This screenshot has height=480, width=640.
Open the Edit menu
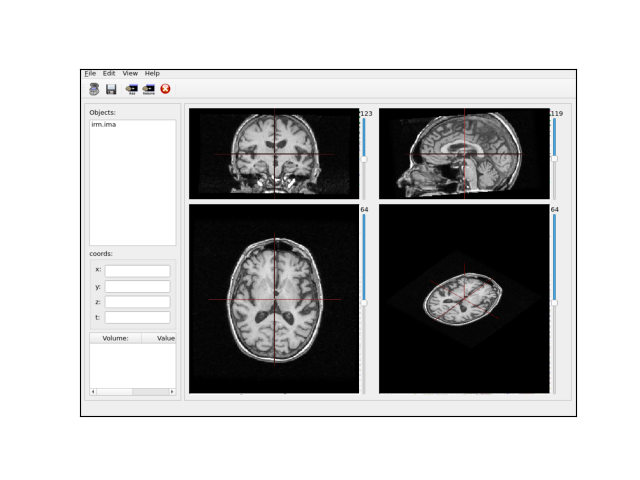(109, 73)
